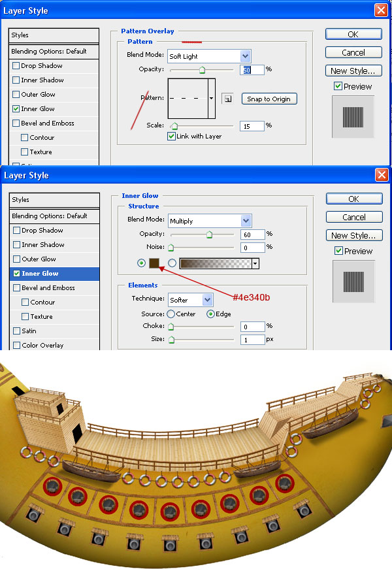
Task: Click the brown inner glow color swatch
Action: (155, 263)
